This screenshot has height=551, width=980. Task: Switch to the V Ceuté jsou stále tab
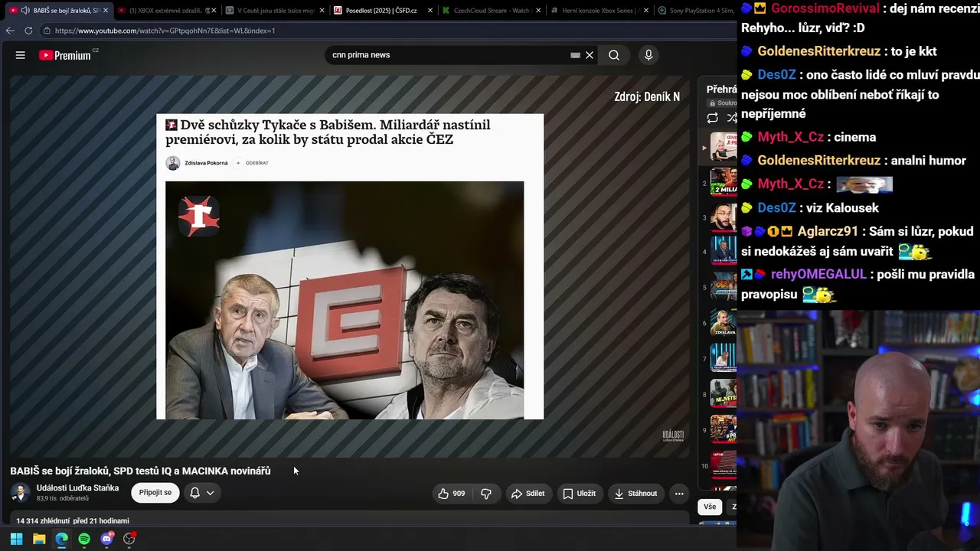(273, 11)
